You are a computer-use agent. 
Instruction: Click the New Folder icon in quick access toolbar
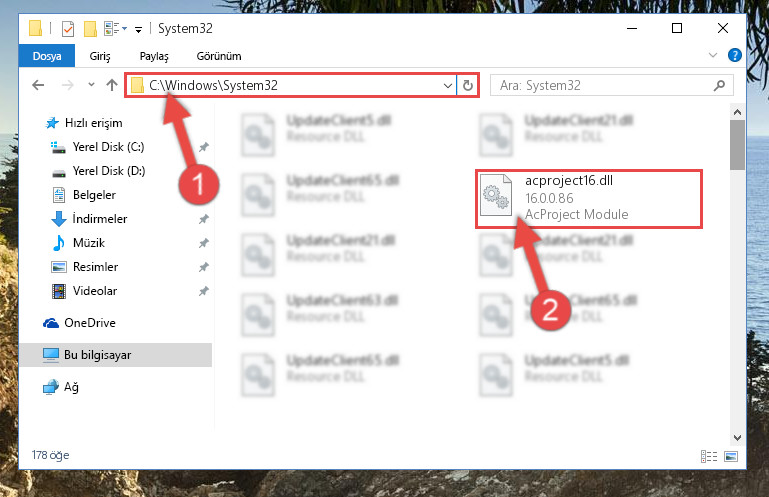[90, 29]
